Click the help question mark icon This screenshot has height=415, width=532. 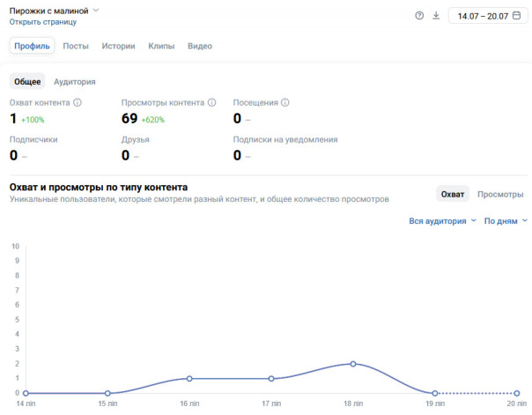point(419,16)
